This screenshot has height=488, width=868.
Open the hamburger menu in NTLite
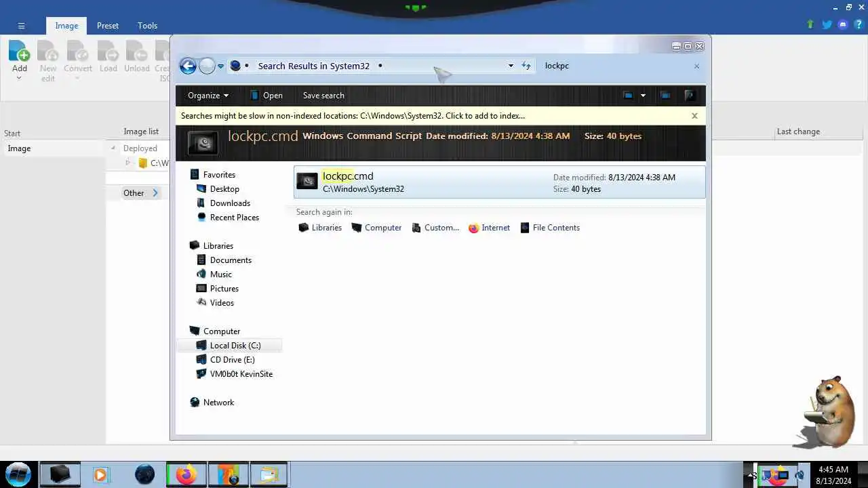[x=21, y=26]
